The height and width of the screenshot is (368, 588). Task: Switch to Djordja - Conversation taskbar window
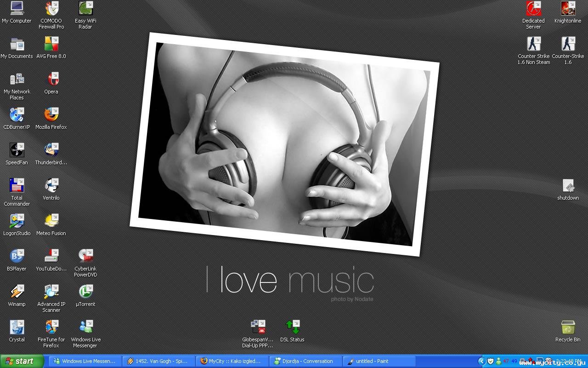point(305,362)
